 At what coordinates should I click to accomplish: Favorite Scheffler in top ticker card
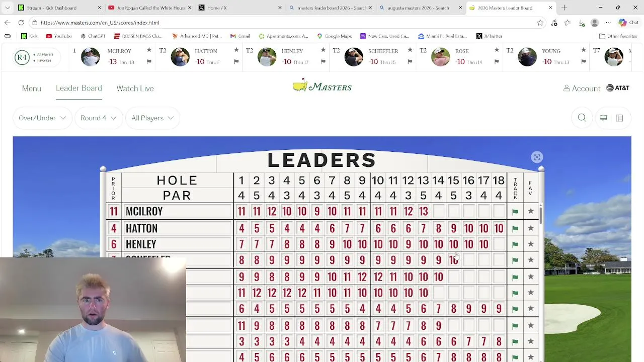410,50
